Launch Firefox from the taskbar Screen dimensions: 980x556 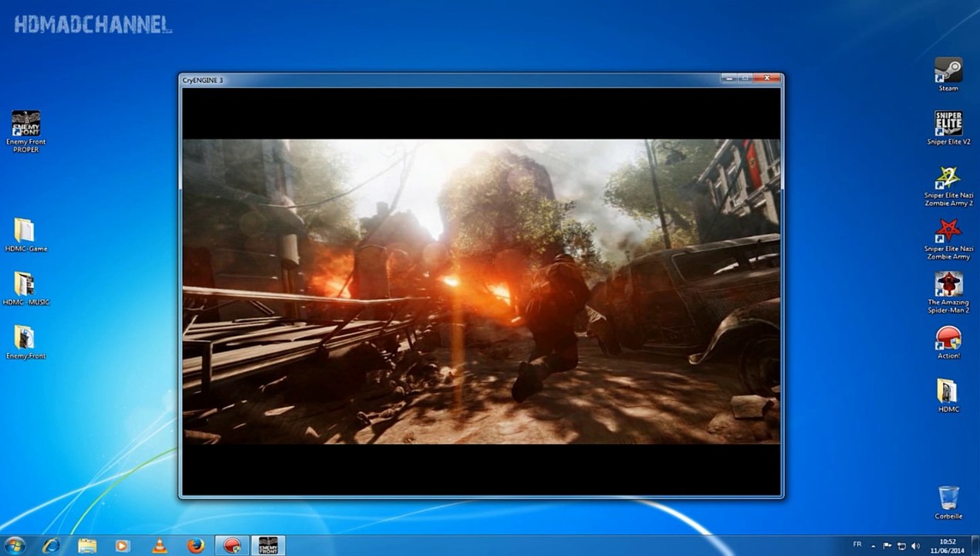click(196, 545)
